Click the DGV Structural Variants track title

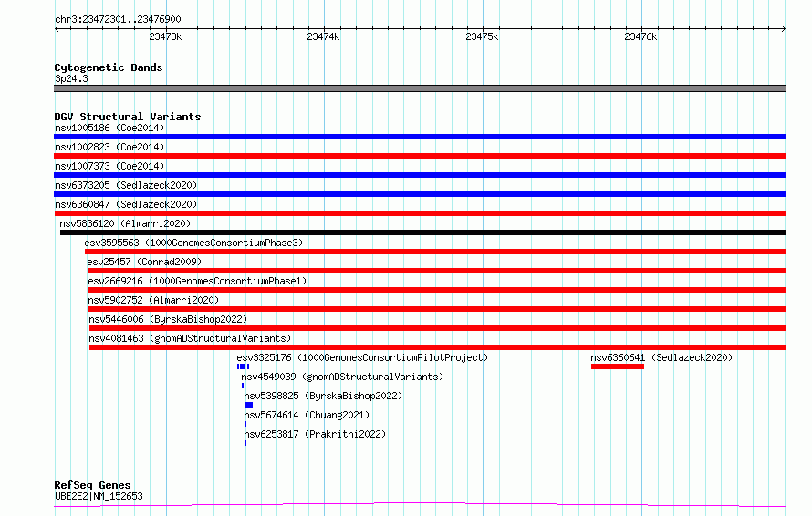click(x=128, y=117)
